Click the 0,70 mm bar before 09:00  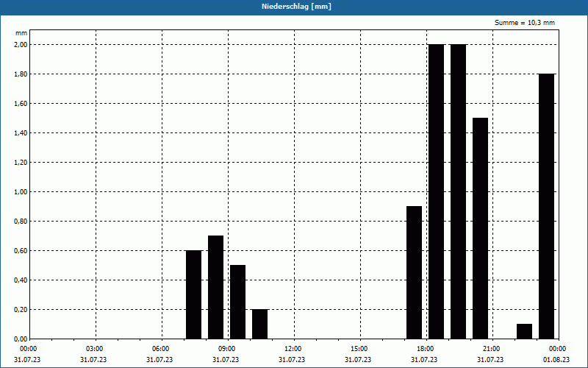pyautogui.click(x=215, y=287)
